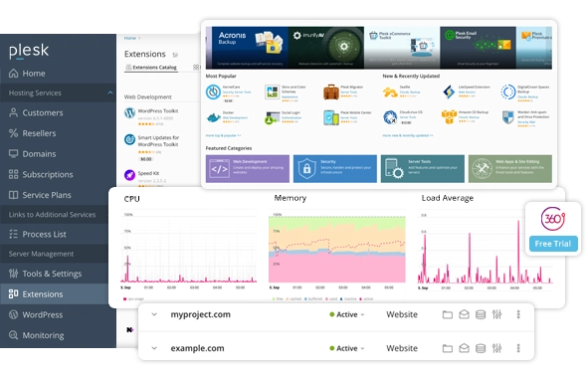
Task: Open more actions menu for example.com
Action: 518,348
